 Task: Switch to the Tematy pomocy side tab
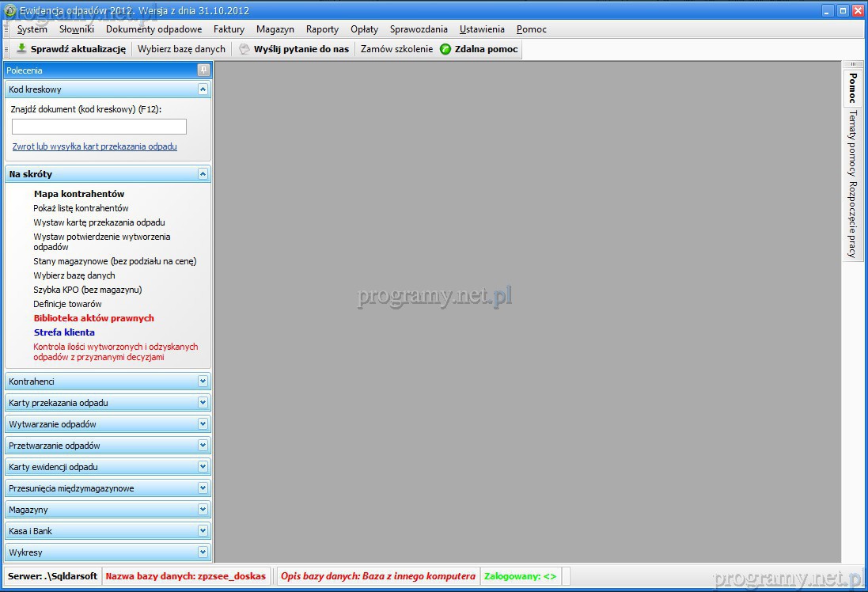click(x=852, y=143)
